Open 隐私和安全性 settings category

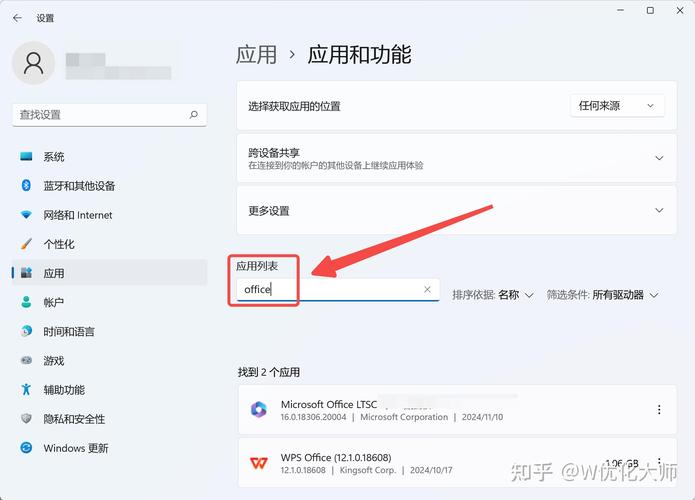109,418
